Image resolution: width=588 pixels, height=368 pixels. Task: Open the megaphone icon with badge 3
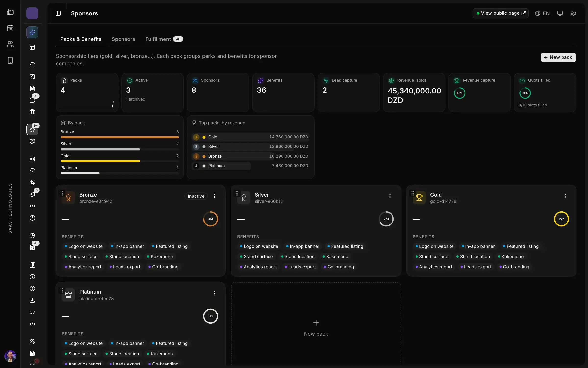tap(32, 194)
